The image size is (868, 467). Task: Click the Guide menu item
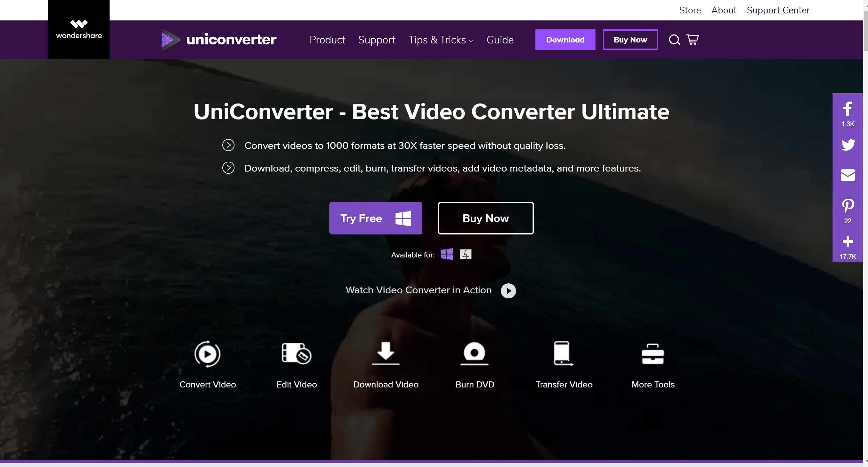500,39
